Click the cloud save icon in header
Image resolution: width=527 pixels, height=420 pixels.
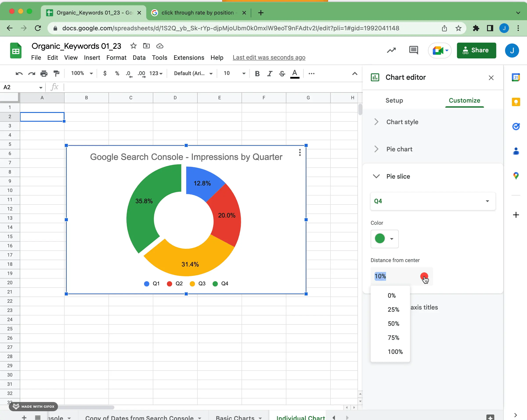pos(160,46)
